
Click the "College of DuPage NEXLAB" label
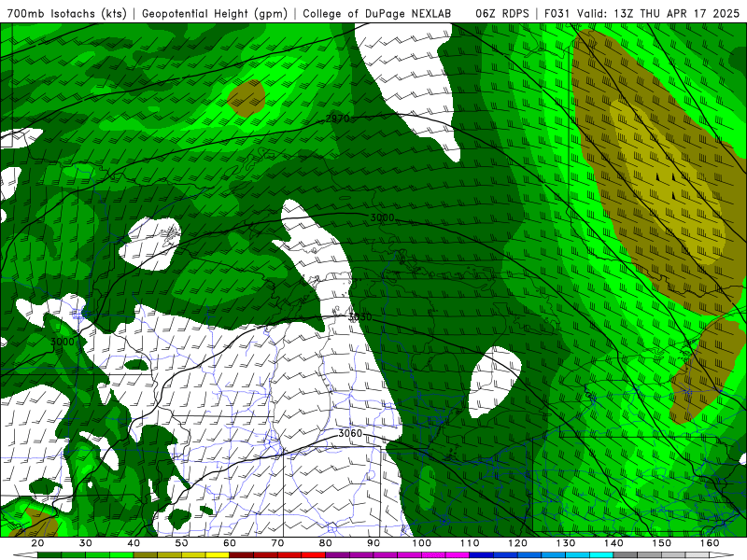pos(377,13)
